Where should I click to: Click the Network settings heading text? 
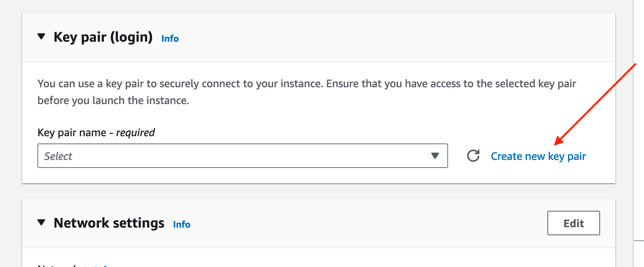[109, 223]
